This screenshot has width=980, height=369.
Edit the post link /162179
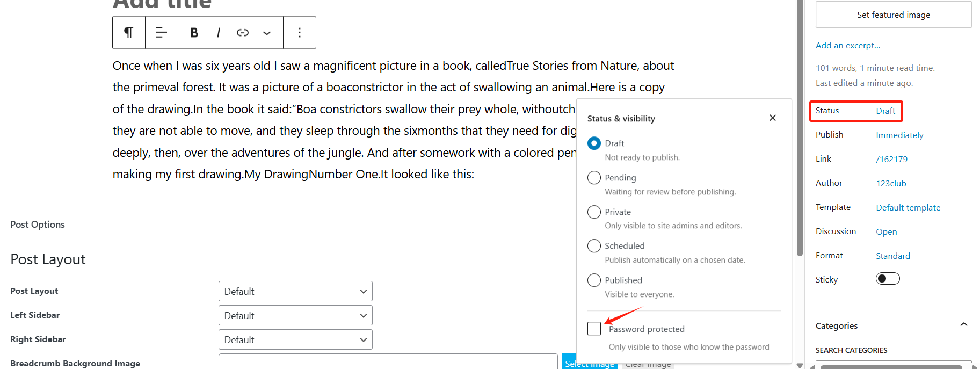click(891, 158)
